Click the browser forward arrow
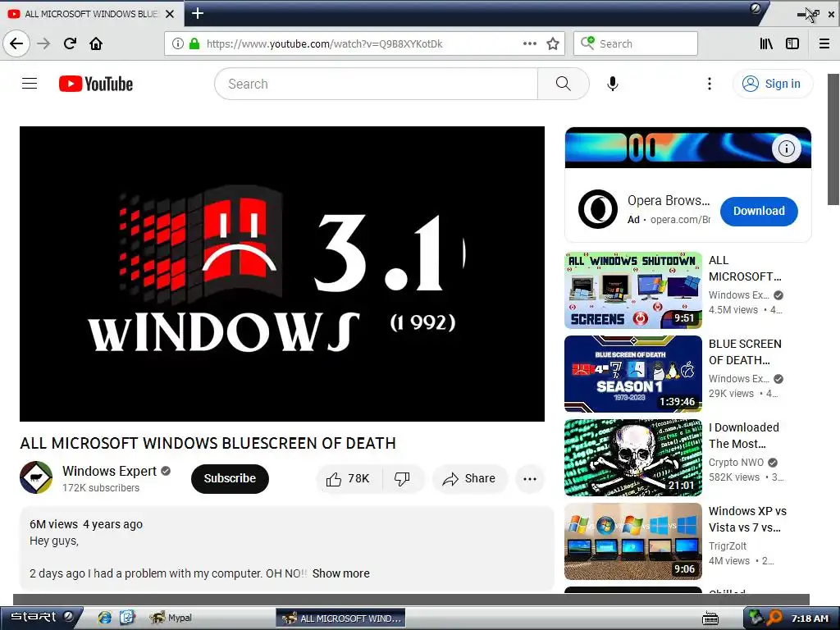Screen dimensions: 840x630 (x=44, y=43)
